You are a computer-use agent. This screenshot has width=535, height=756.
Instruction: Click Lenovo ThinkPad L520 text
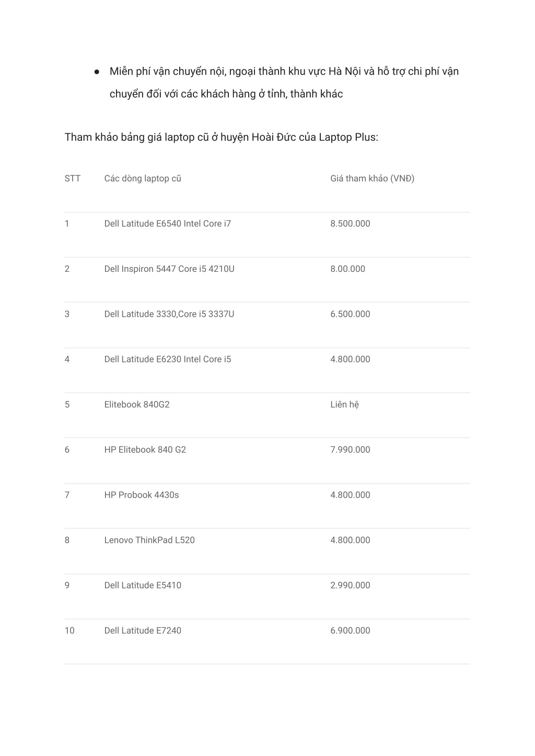[x=149, y=540]
